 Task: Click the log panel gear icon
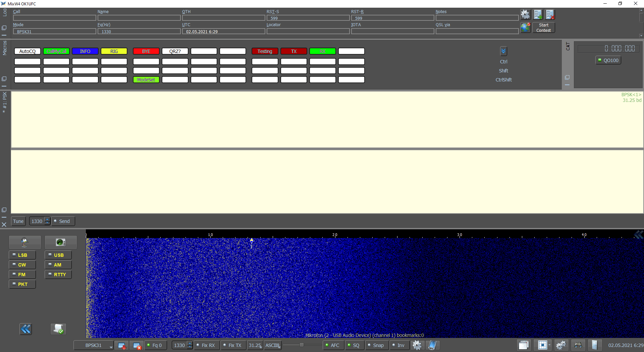click(525, 14)
